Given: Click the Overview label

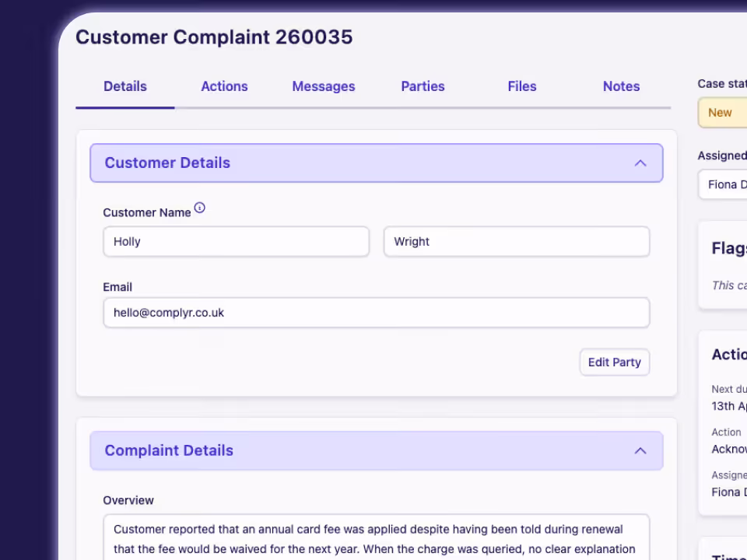Looking at the screenshot, I should click(x=128, y=500).
